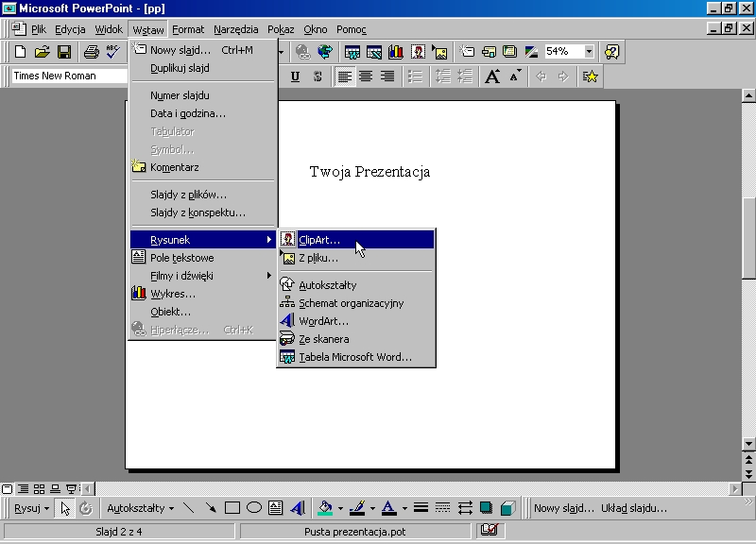Choose WordArt... from the submenu
Viewport: 756px width, 544px height.
pyautogui.click(x=356, y=321)
